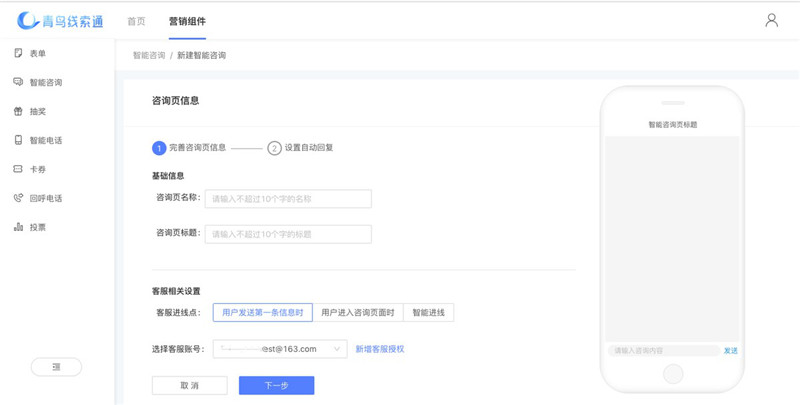Click the 下一步 button
The height and width of the screenshot is (405, 800).
point(276,385)
